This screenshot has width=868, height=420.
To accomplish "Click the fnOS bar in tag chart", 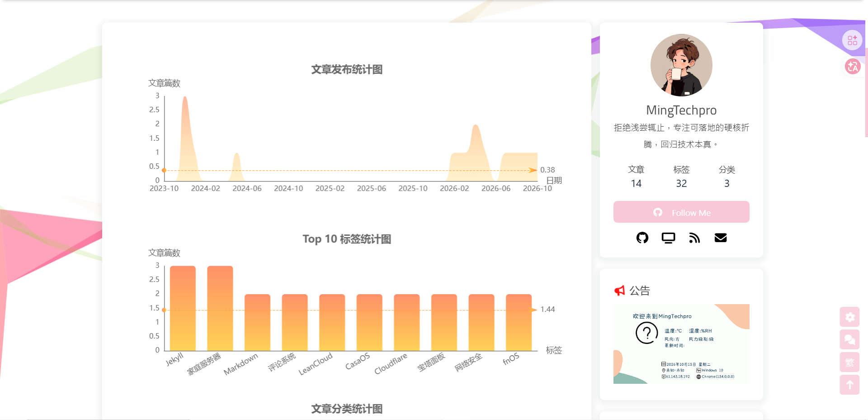I will (x=519, y=322).
